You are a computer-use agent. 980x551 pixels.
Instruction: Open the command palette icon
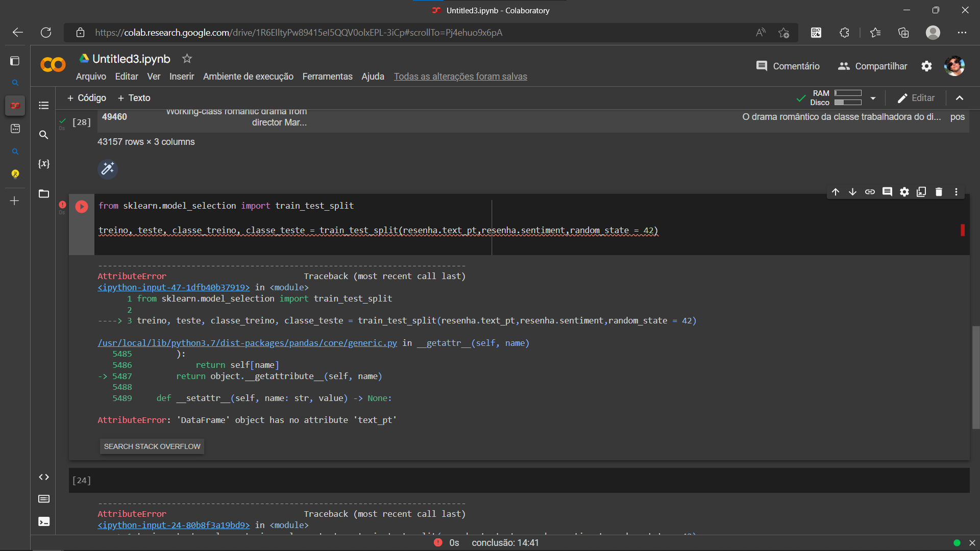(x=44, y=499)
